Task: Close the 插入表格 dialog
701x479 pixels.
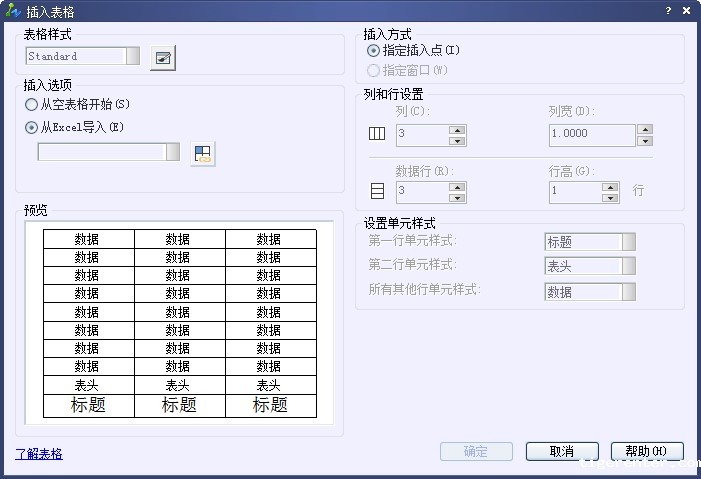Action: 686,10
